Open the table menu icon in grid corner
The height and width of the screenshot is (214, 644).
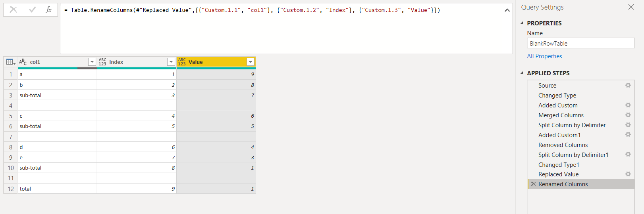[11, 62]
